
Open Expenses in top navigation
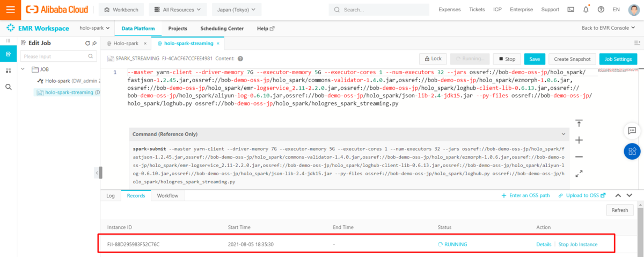(x=450, y=10)
